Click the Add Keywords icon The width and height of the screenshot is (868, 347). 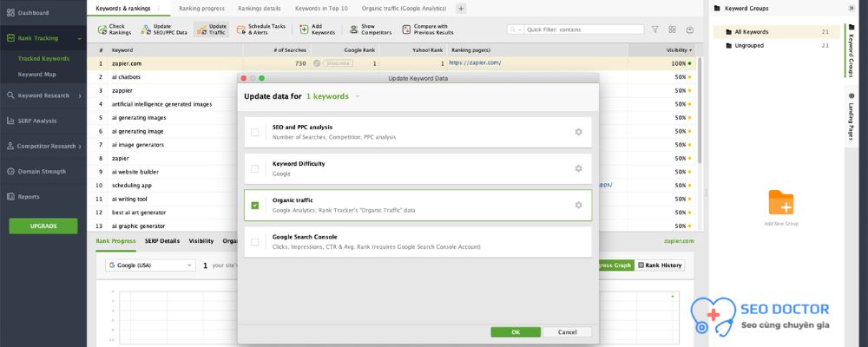304,29
